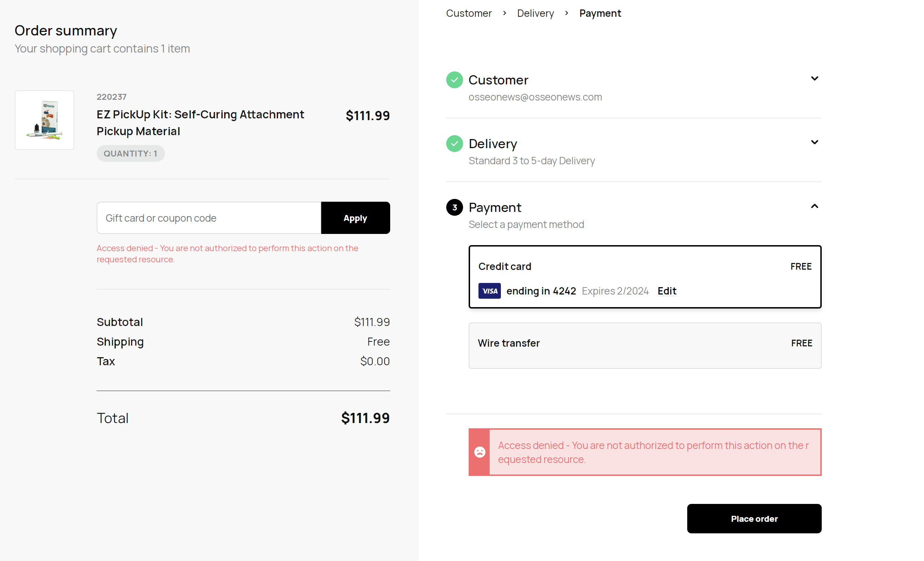This screenshot has height=561, width=924.
Task: Click the step 3 badge next to Payment
Action: click(x=454, y=207)
